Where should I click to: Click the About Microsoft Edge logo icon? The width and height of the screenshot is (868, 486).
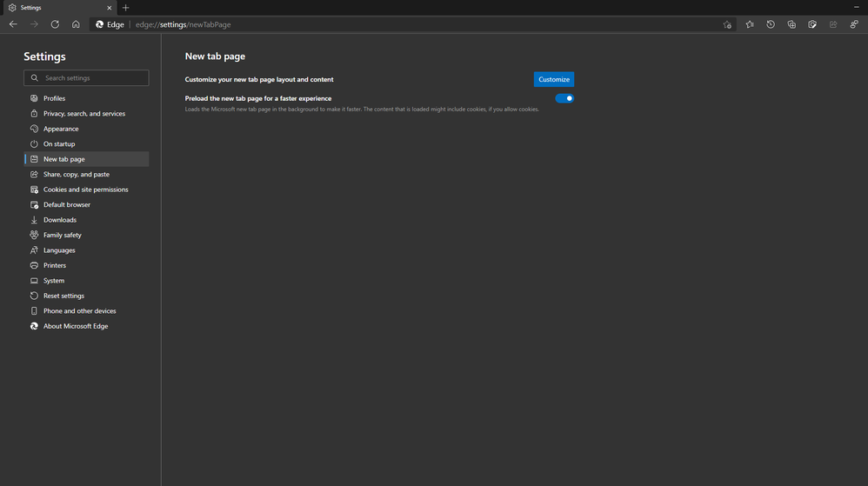coord(34,326)
